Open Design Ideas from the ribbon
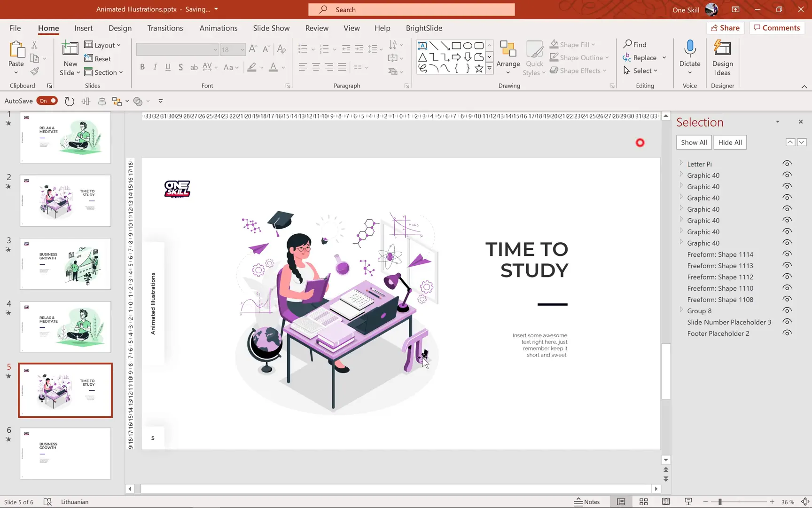The width and height of the screenshot is (812, 508). (x=722, y=58)
